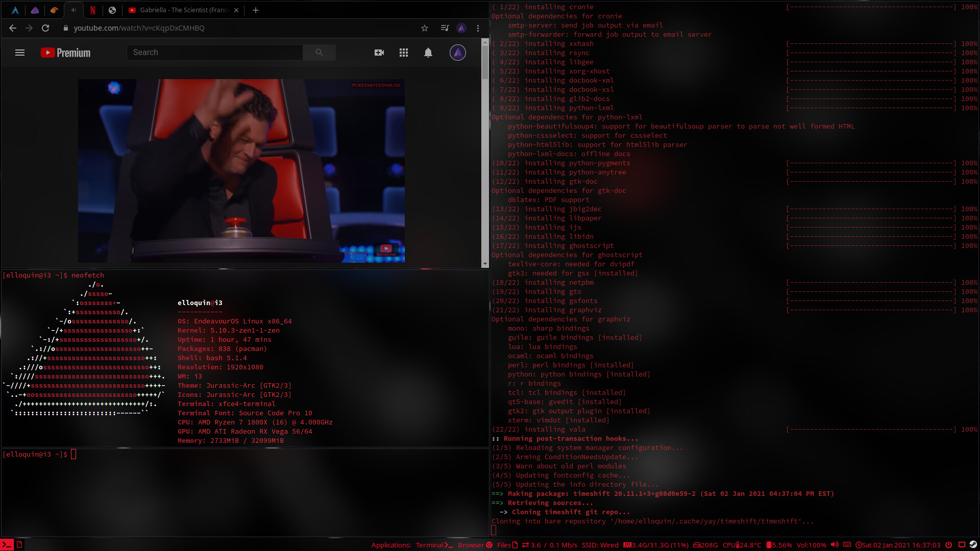The width and height of the screenshot is (980, 551).
Task: Switch to the pinned Netflix tab
Action: pos(93,10)
